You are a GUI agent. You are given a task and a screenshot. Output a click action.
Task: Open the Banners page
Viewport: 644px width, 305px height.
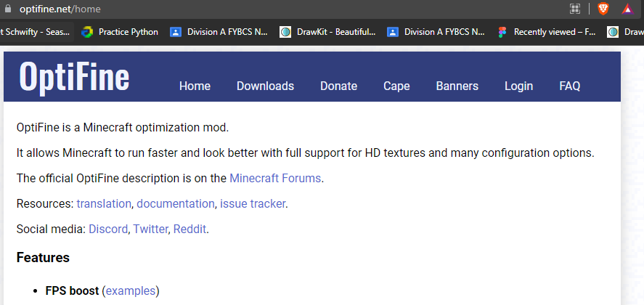click(457, 86)
